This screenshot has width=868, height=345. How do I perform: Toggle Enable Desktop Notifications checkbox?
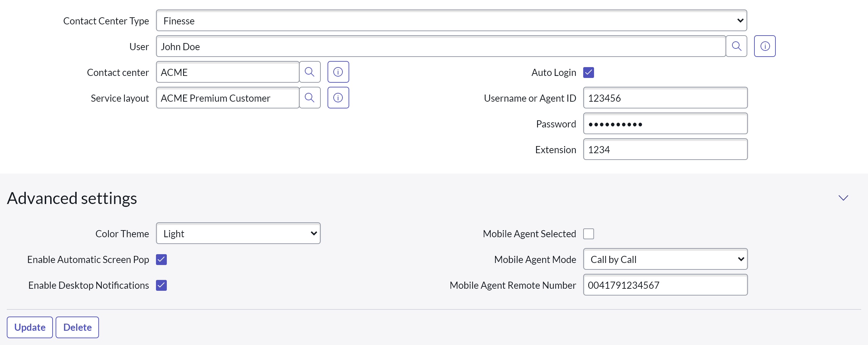point(161,285)
